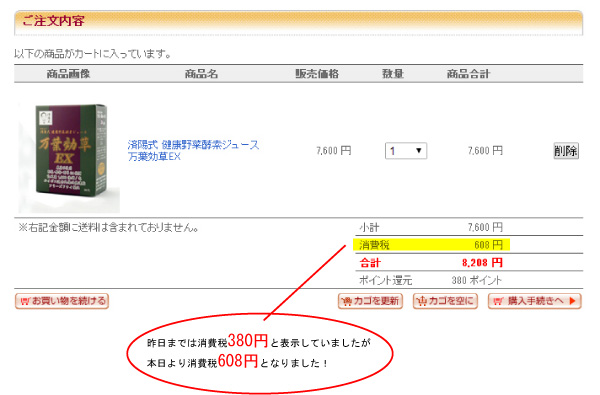The height and width of the screenshot is (395, 600).
Task: Click the カゴを空に empty cart button
Action: coord(445,301)
